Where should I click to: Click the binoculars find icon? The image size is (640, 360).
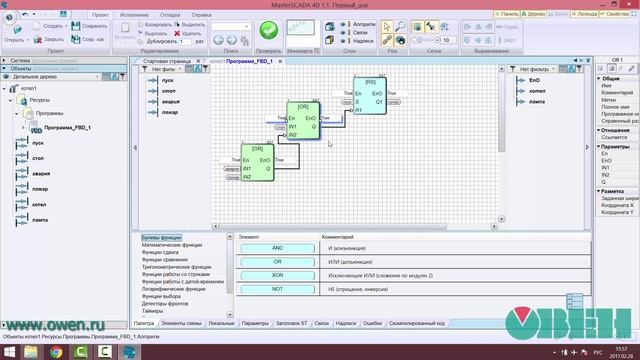click(244, 40)
